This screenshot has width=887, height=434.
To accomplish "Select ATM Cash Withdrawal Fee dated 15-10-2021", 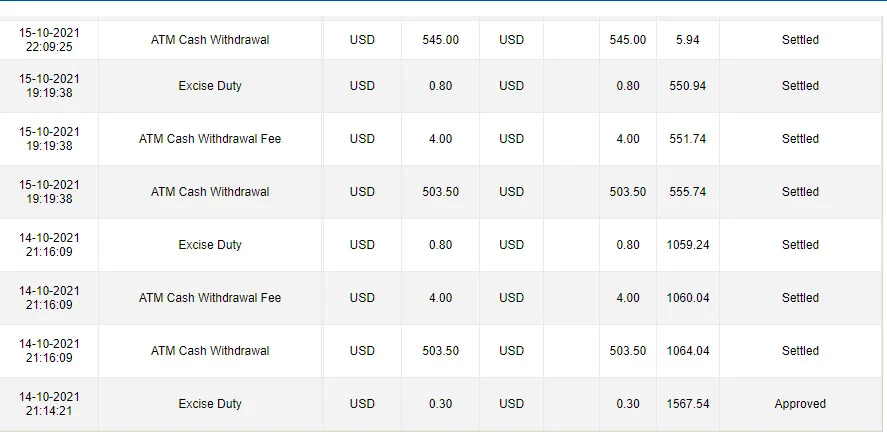I will (x=210, y=139).
